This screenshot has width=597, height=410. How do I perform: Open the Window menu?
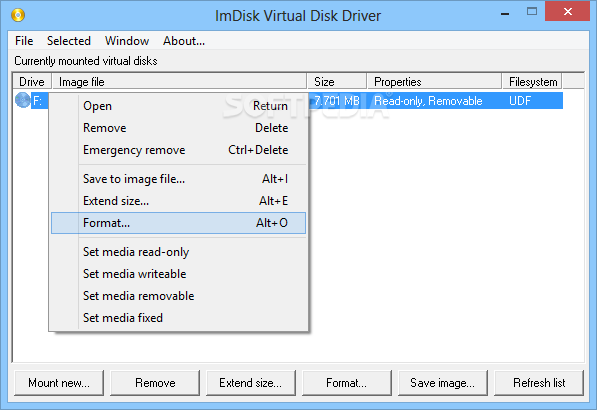click(x=127, y=41)
